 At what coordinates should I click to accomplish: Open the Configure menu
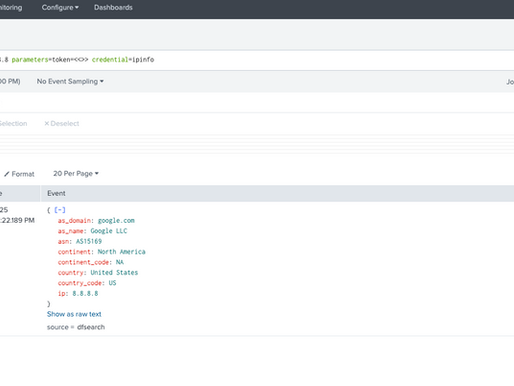pos(60,7)
